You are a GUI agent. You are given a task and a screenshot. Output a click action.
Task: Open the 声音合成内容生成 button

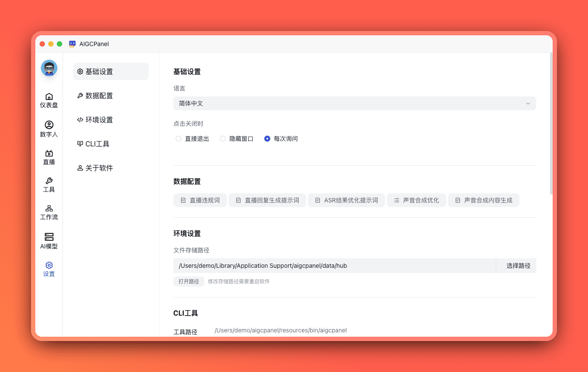(484, 200)
